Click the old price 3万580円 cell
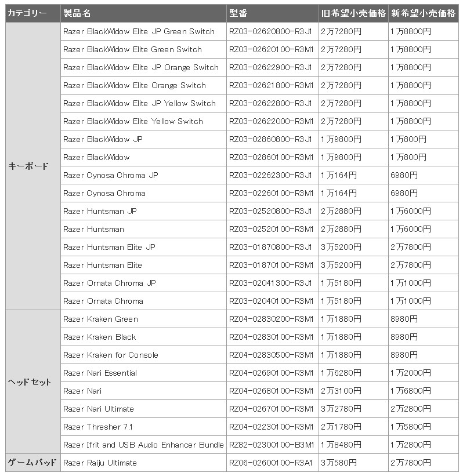 tap(353, 463)
